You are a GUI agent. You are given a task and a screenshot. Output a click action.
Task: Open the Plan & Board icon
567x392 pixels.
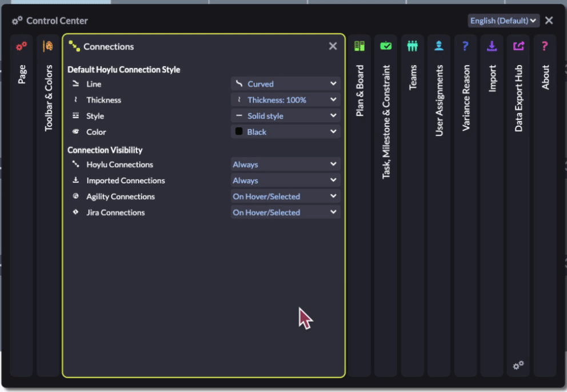[x=360, y=46]
